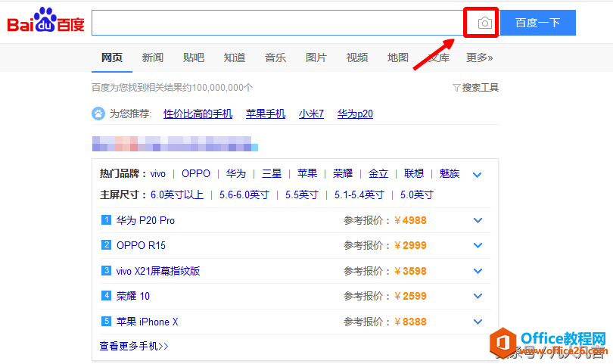Switch to the 地图 tab

[x=397, y=58]
